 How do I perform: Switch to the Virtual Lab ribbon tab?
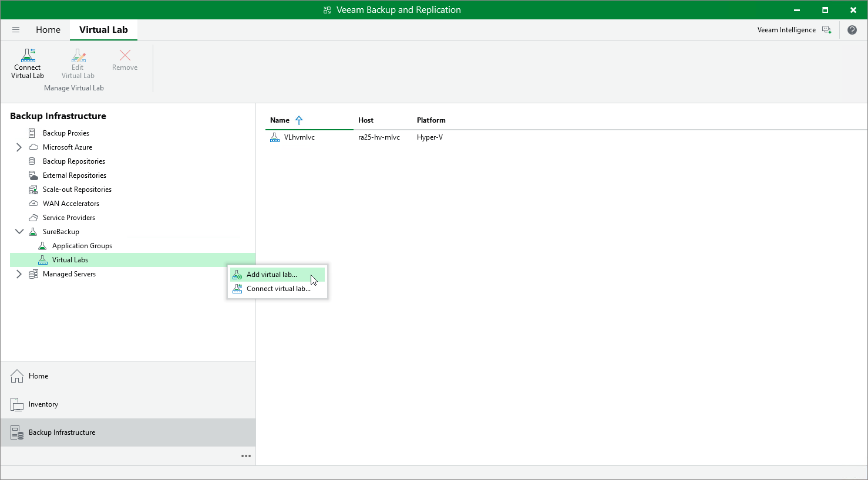click(x=103, y=30)
